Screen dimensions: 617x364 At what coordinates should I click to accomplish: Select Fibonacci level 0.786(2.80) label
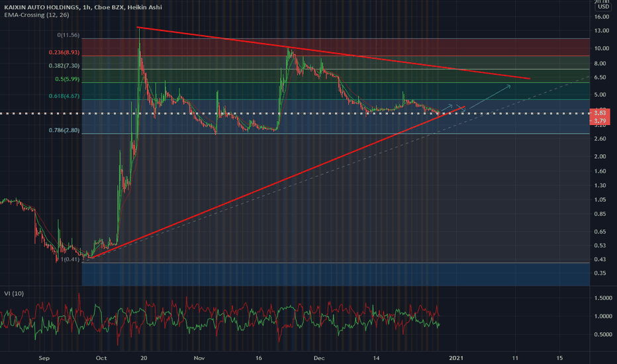[64, 130]
